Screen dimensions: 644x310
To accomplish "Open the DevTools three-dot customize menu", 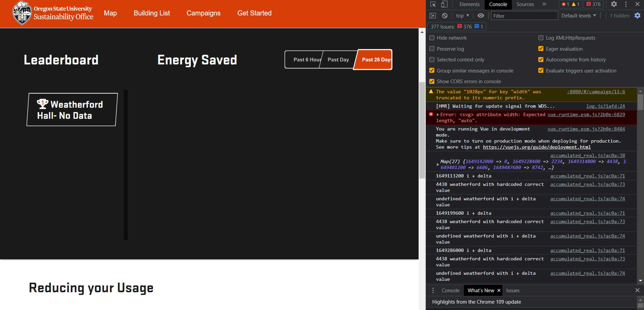I will pos(626,4).
